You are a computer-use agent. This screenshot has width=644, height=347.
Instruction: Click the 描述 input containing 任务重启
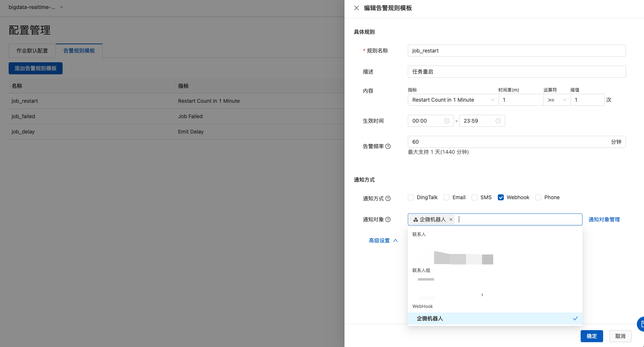pos(517,72)
